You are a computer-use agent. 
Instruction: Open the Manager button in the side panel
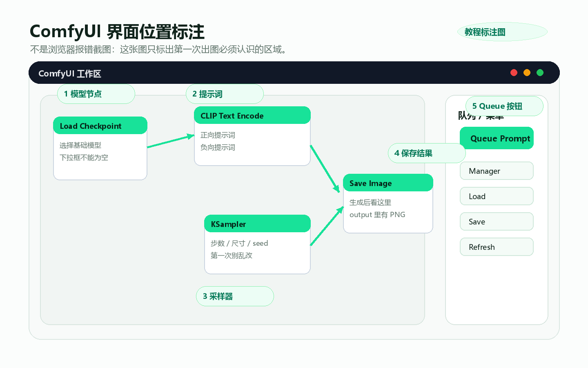497,171
